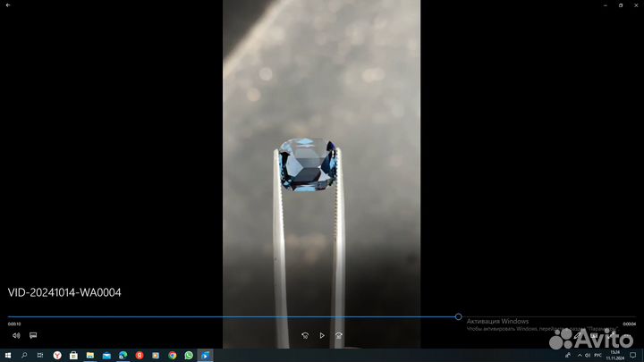The image size is (644, 362).
Task: Click the gemstone video frame
Action: point(322,174)
